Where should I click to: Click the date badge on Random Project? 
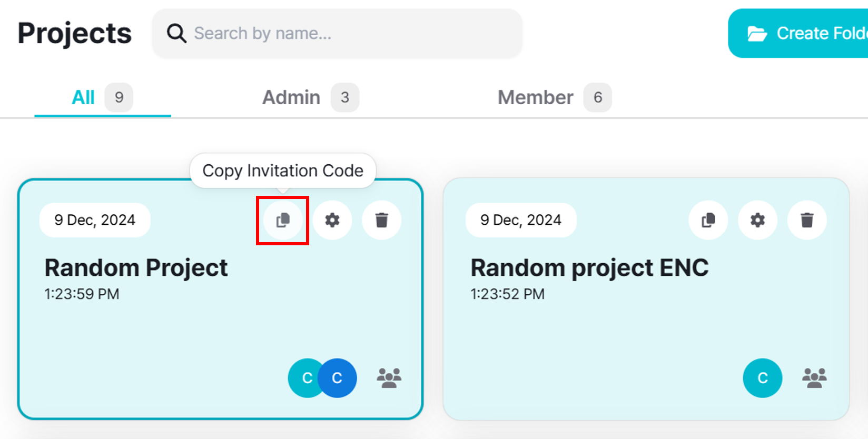(x=95, y=220)
